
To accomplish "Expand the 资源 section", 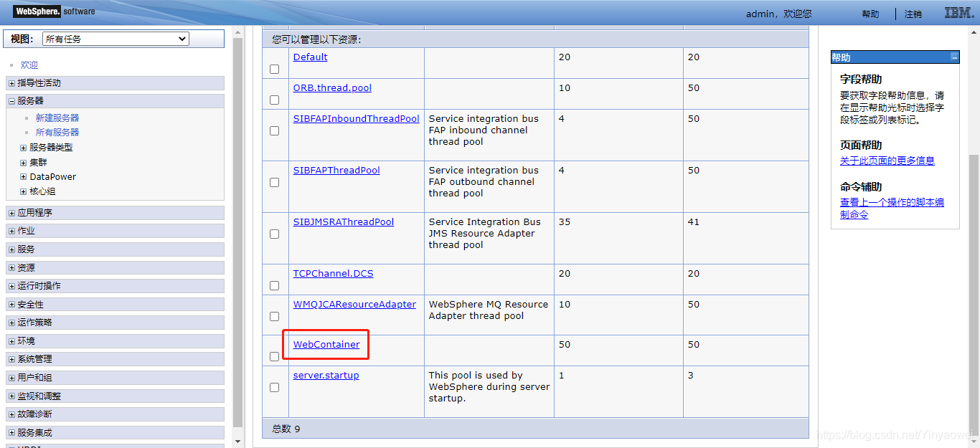I will pyautogui.click(x=11, y=267).
